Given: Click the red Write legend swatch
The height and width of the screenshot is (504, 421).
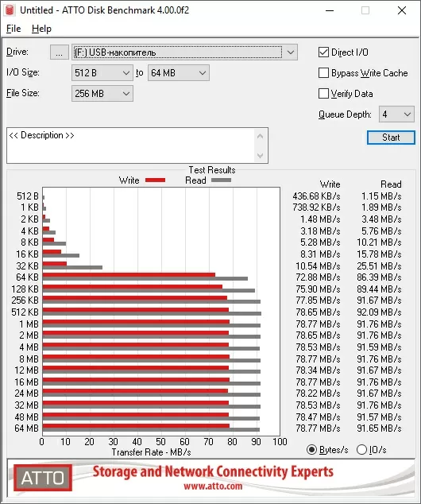Looking at the screenshot, I should [x=155, y=180].
